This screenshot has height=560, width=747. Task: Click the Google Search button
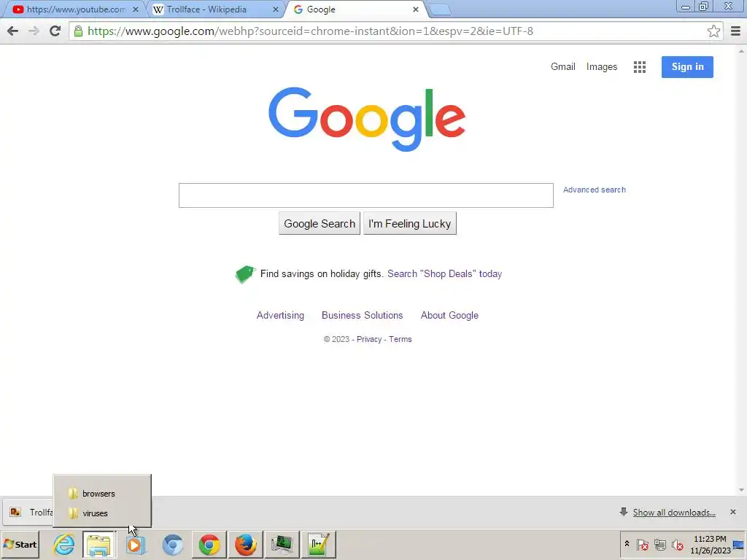point(320,223)
